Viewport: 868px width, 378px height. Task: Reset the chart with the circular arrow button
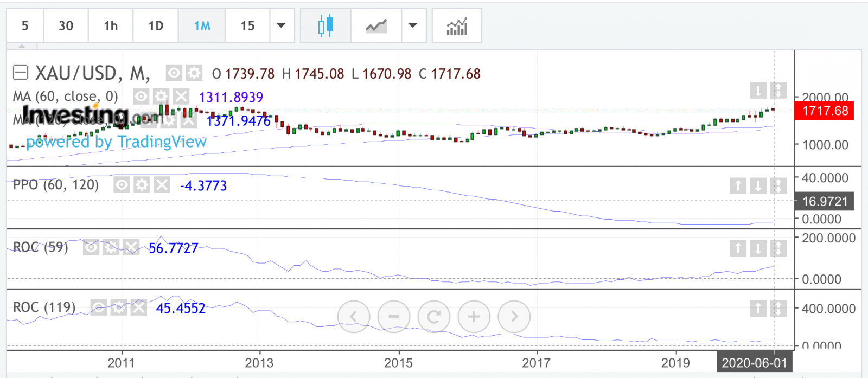(433, 316)
